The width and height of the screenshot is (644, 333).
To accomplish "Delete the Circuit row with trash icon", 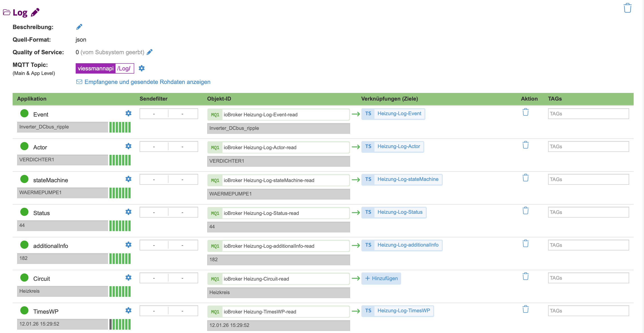I will [x=525, y=276].
